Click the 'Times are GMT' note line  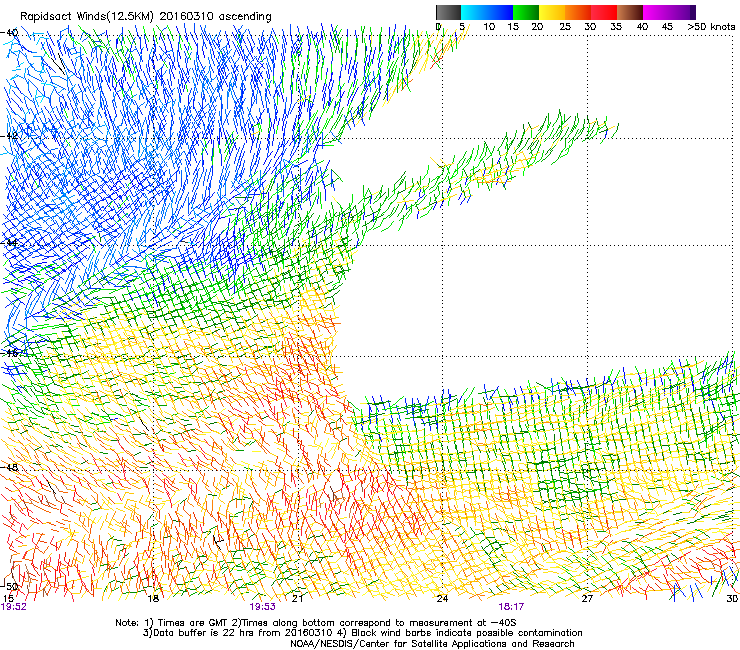tap(316, 623)
